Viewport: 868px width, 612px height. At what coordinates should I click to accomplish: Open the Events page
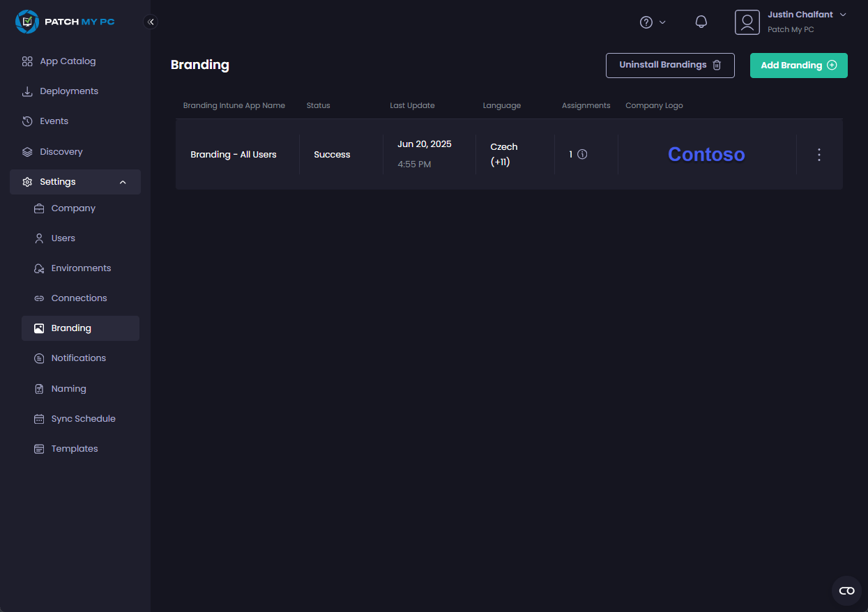(54, 121)
